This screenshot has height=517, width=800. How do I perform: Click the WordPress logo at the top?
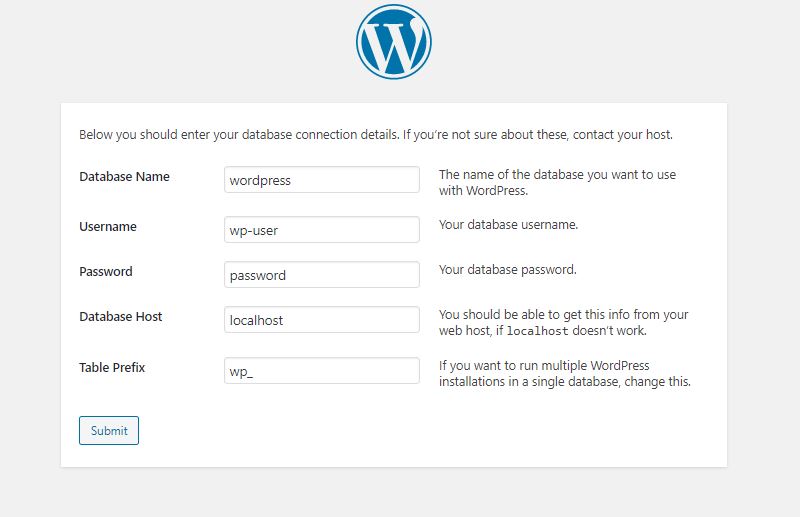pos(393,42)
